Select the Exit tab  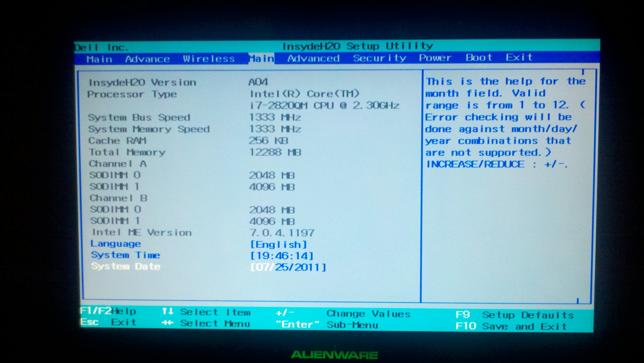click(x=519, y=57)
